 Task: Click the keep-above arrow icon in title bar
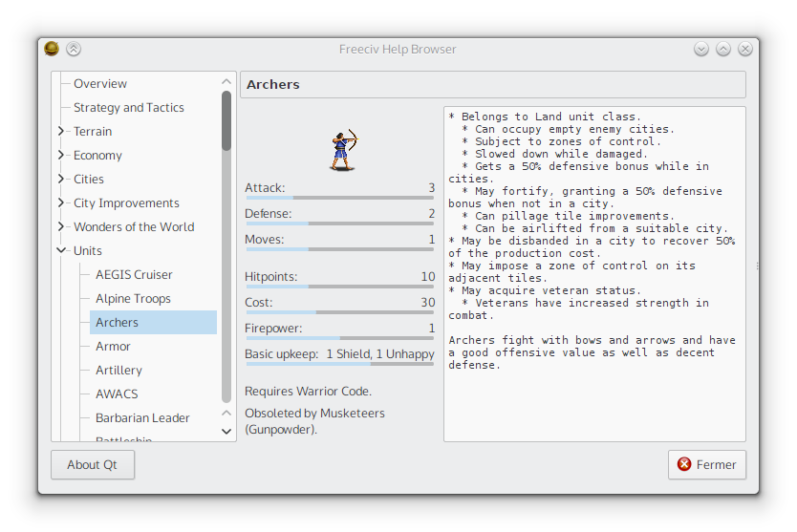point(74,49)
